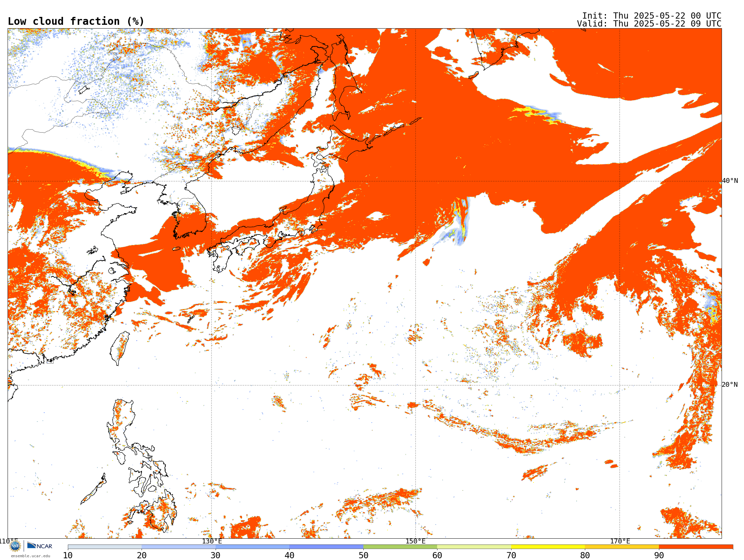The height and width of the screenshot is (560, 744).
Task: Click the colorbar tick label 50
Action: (363, 556)
